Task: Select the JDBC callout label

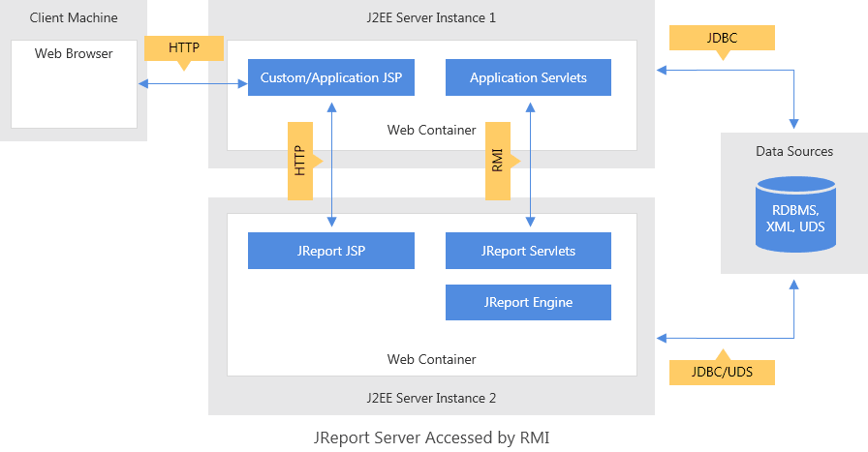Action: [722, 38]
